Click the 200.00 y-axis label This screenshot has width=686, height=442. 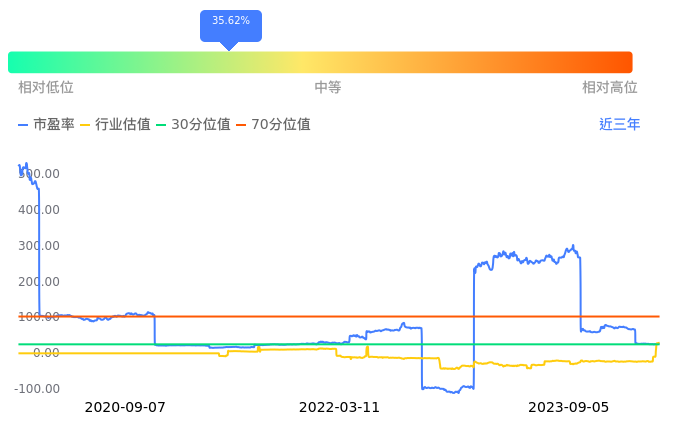click(39, 281)
